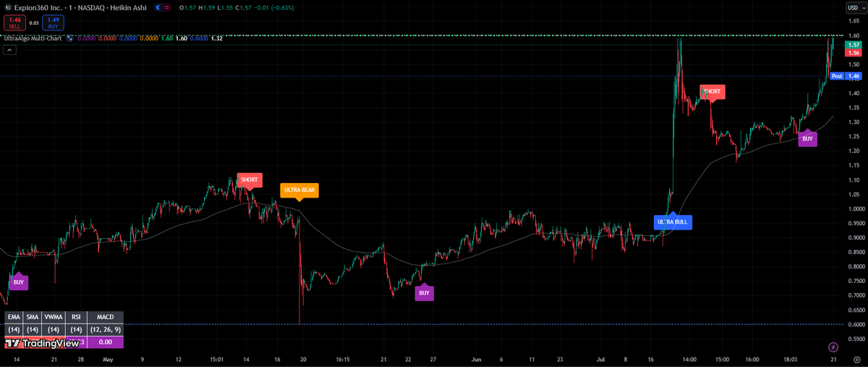Image resolution: width=868 pixels, height=367 pixels.
Task: Click the SHORT signal label near mid-May
Action: pyautogui.click(x=249, y=180)
